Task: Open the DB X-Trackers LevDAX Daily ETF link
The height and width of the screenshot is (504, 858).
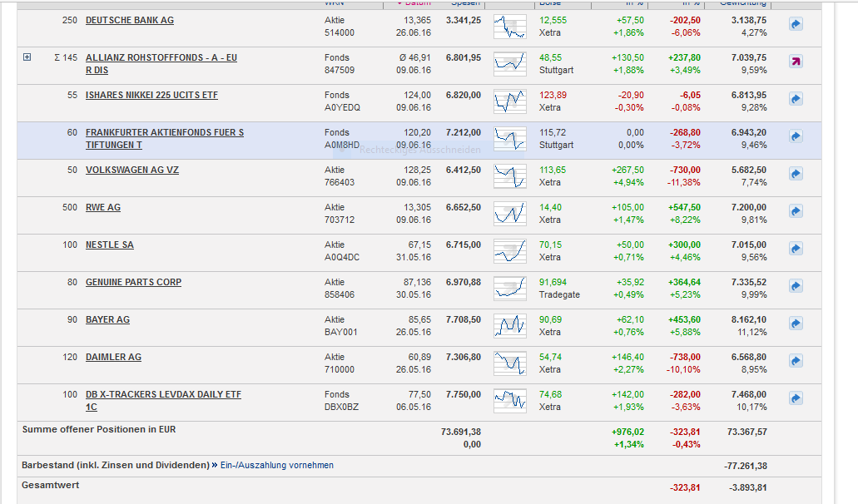Action: (163, 401)
